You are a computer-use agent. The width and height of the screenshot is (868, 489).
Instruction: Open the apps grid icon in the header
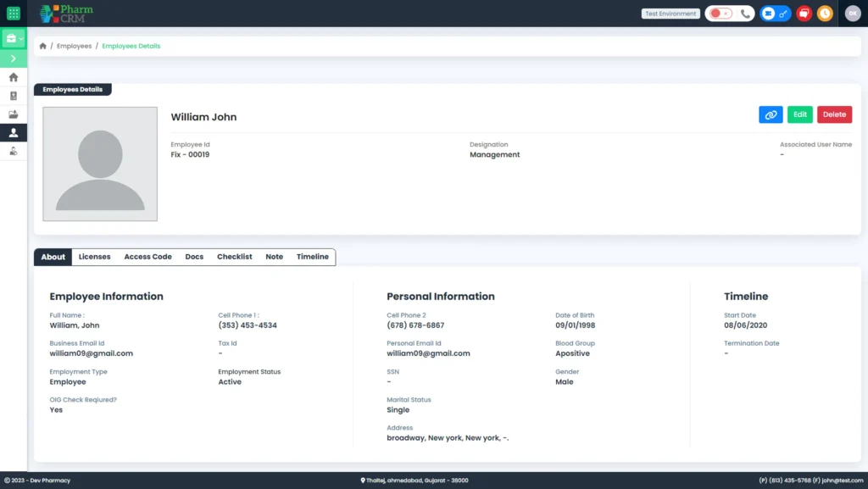[x=12, y=13]
